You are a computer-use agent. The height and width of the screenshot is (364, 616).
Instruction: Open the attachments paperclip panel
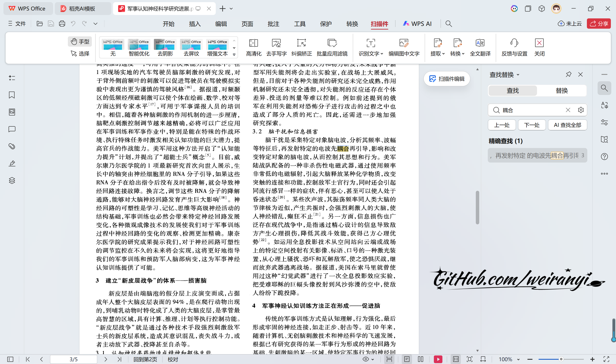12,146
